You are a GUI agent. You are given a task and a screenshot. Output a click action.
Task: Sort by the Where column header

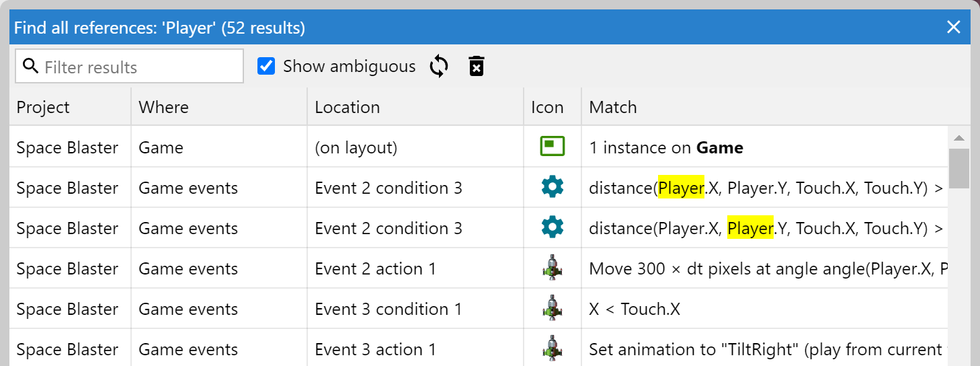[x=163, y=108]
